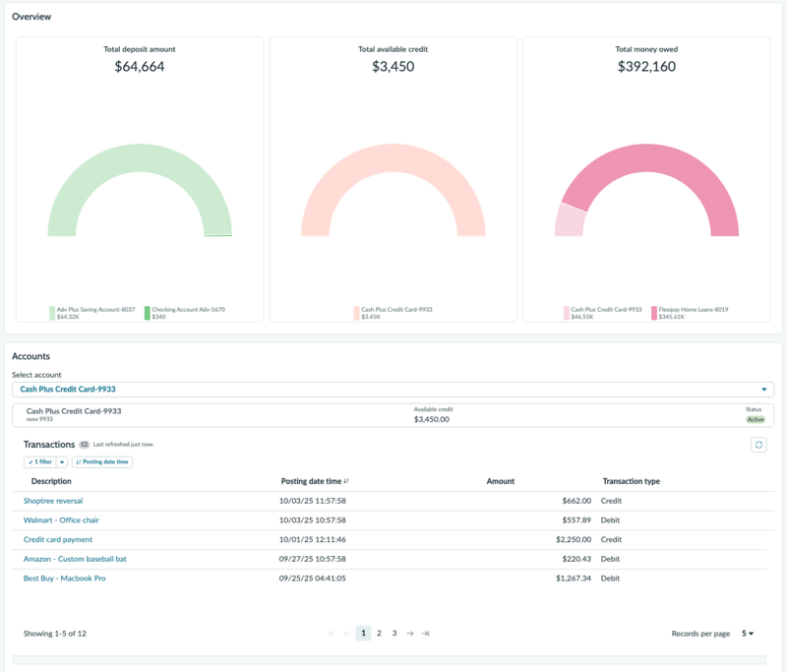Open the Select account dropdown

[393, 390]
